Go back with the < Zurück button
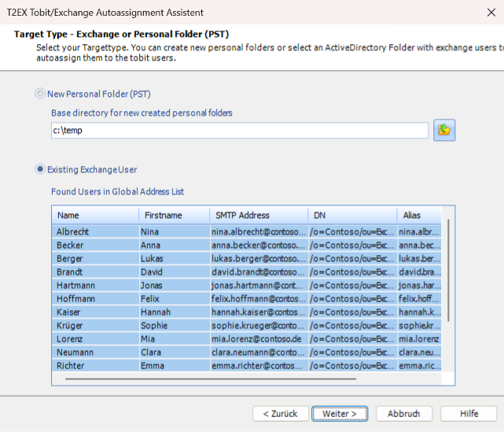Image resolution: width=504 pixels, height=432 pixels. coord(280,414)
